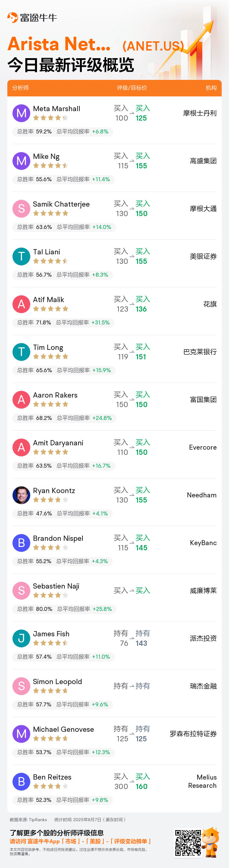Click the ANET.US ticker symbol
This screenshot has height=868, width=229.
tap(153, 46)
